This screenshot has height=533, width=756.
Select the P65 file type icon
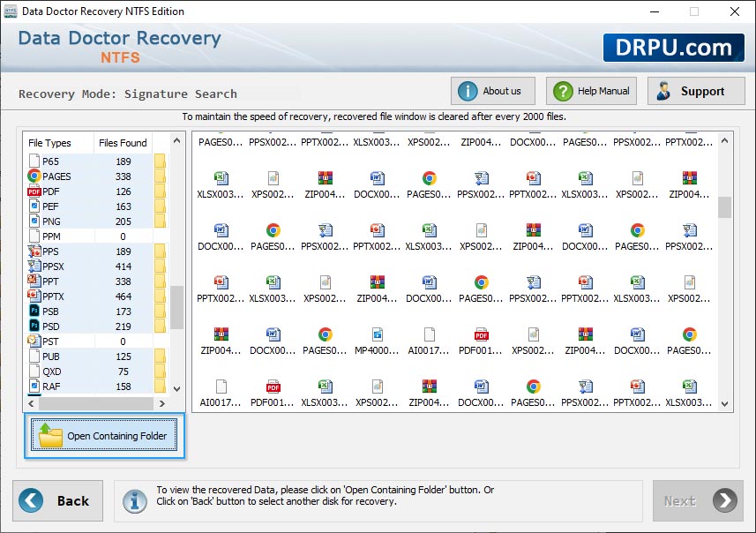pyautogui.click(x=34, y=161)
